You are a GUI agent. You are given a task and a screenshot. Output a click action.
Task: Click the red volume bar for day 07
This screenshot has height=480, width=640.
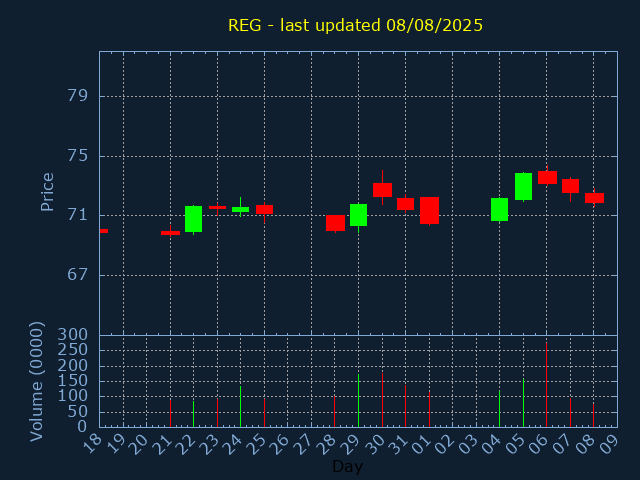pos(570,412)
